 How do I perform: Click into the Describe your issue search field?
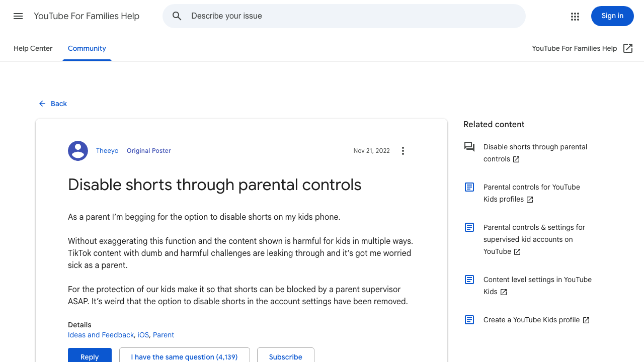point(302,16)
